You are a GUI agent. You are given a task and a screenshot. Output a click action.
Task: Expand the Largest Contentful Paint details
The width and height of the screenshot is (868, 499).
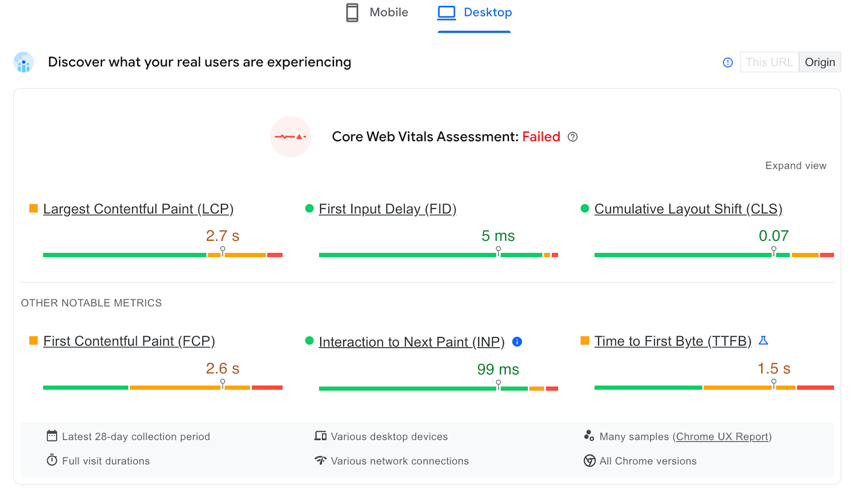tap(139, 209)
